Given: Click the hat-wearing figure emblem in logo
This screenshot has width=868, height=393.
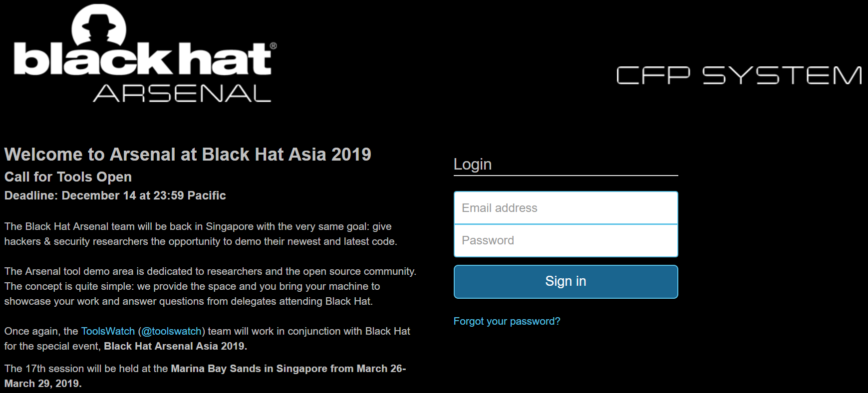Looking at the screenshot, I should pyautogui.click(x=99, y=25).
